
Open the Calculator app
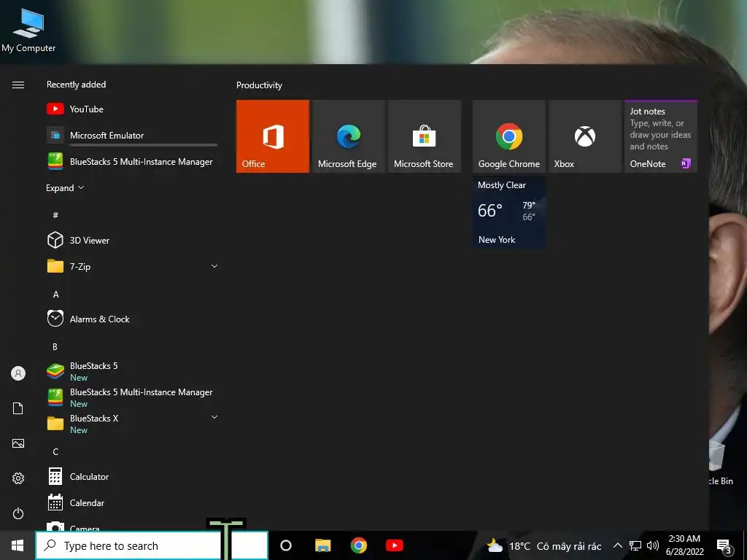click(x=133, y=476)
